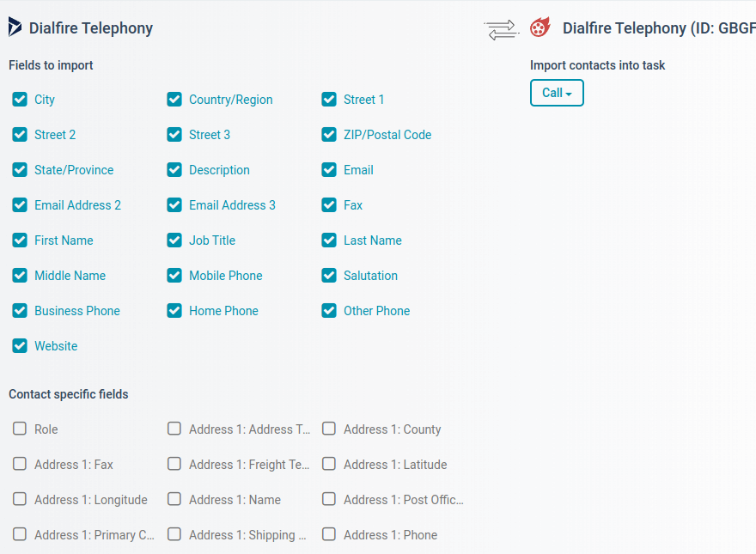Toggle the Mobile Phone checkbox
The width and height of the screenshot is (756, 554).
(174, 276)
